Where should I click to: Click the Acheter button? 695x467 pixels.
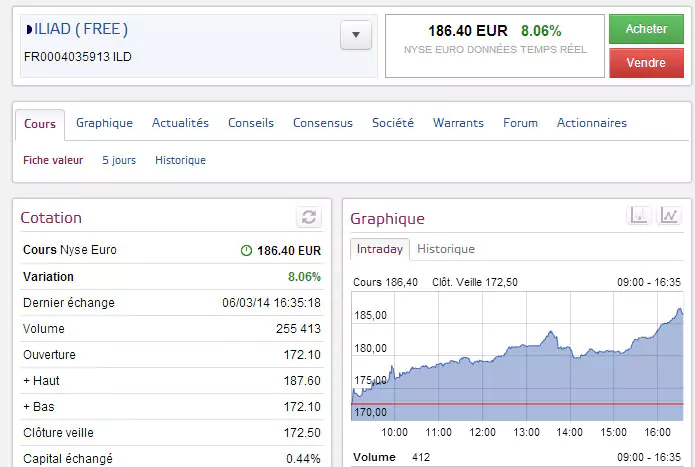click(x=646, y=29)
